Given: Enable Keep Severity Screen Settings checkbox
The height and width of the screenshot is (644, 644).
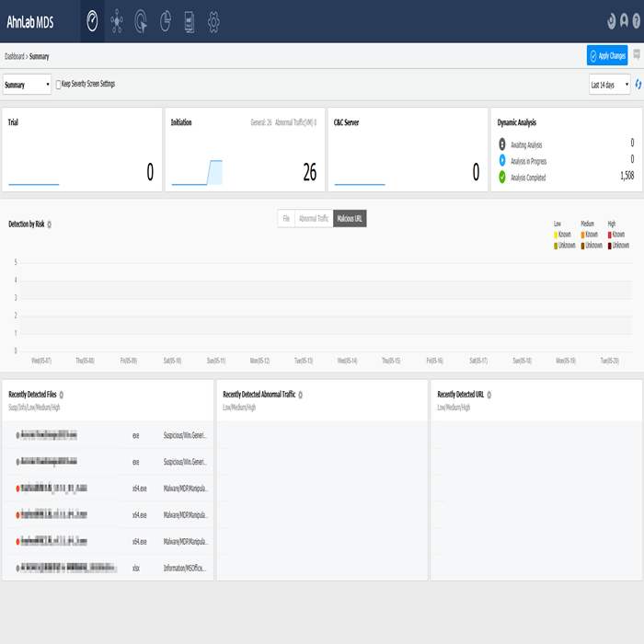Looking at the screenshot, I should [59, 85].
